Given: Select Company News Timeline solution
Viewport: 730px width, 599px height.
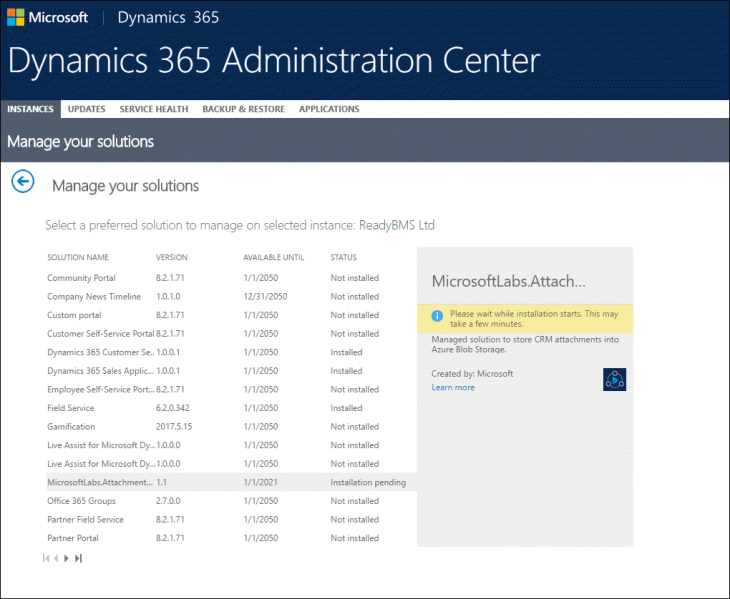Looking at the screenshot, I should pyautogui.click(x=231, y=296).
